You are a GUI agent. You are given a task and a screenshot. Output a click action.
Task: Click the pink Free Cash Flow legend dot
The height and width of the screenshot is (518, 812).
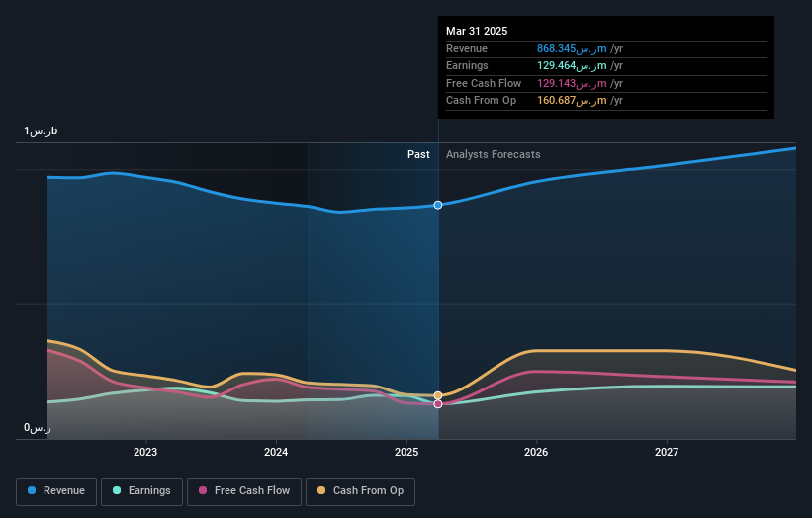pyautogui.click(x=203, y=490)
